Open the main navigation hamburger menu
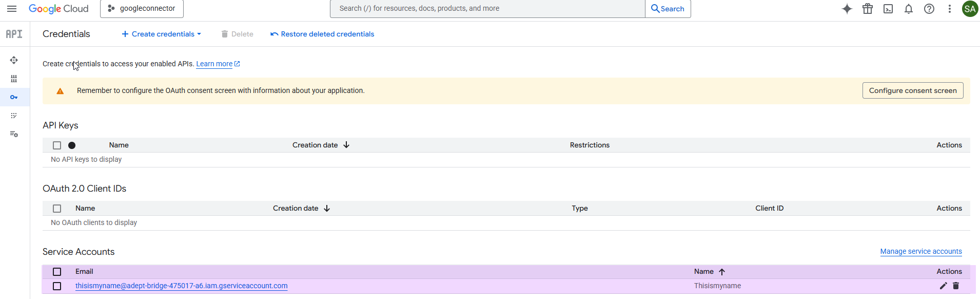980x299 pixels. click(x=12, y=9)
